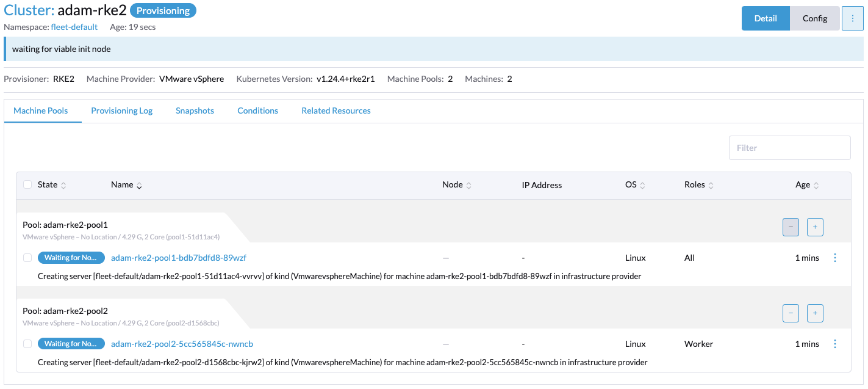Sort the table by State column
Viewport: 868px width, 389px height.
coord(49,184)
